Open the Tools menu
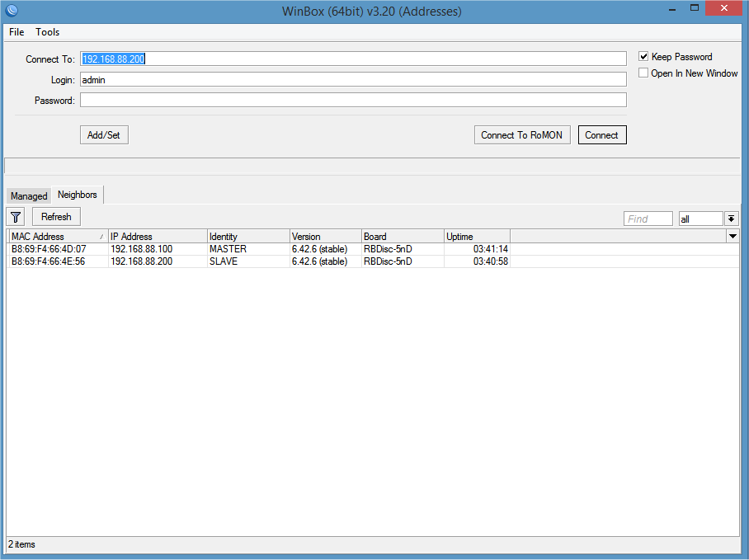Viewport: 749px width, 560px height. click(x=47, y=32)
